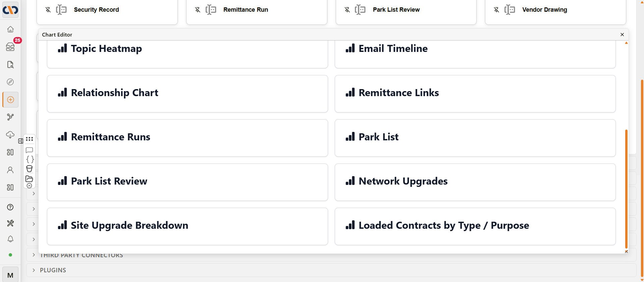Open the Vendor Drawing card title
This screenshot has width=644, height=282.
(545, 10)
